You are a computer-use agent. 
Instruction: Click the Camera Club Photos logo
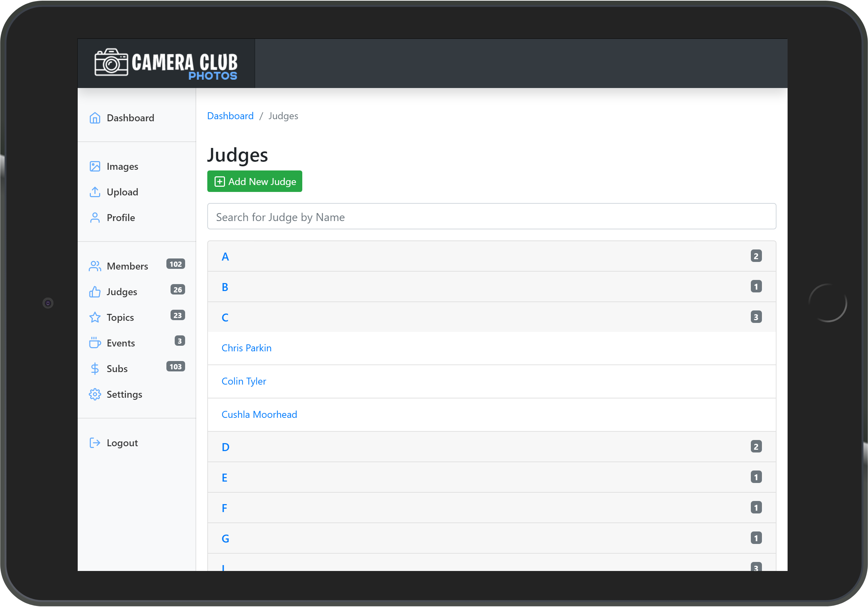tap(166, 64)
